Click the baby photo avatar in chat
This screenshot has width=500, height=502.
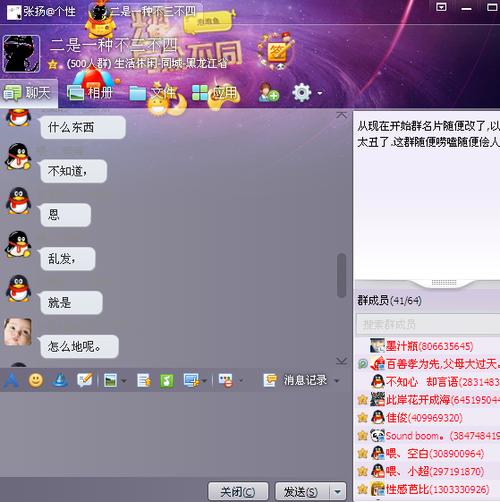(18, 332)
